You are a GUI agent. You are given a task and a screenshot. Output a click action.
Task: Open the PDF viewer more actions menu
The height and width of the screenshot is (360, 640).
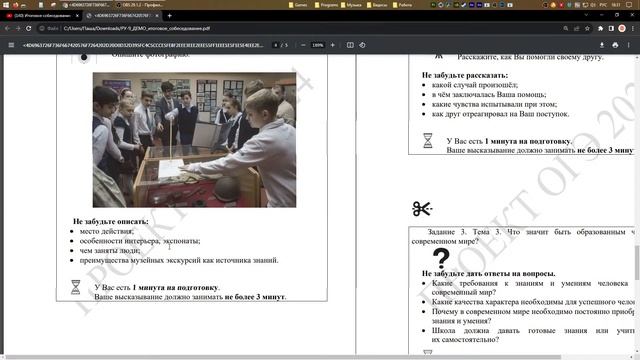(x=629, y=45)
